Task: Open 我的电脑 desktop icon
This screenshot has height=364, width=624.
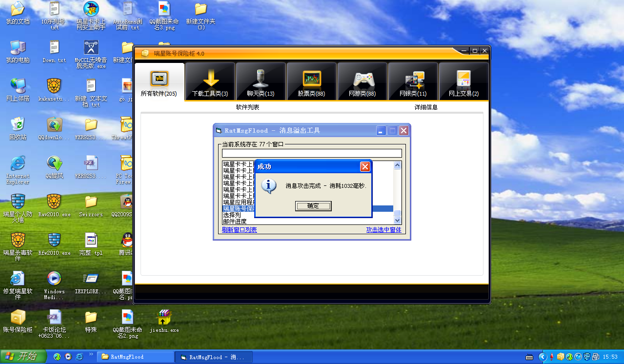Action: click(18, 51)
